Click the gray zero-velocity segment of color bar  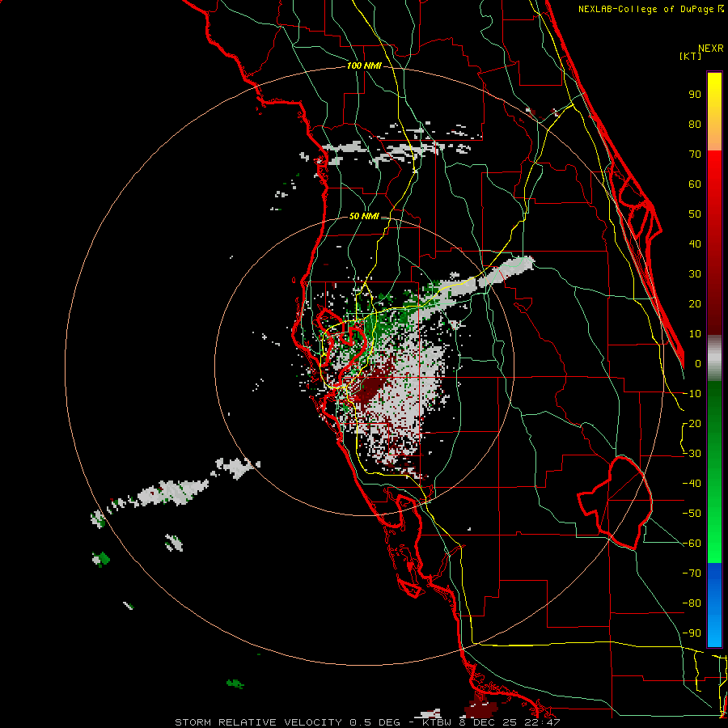click(714, 358)
